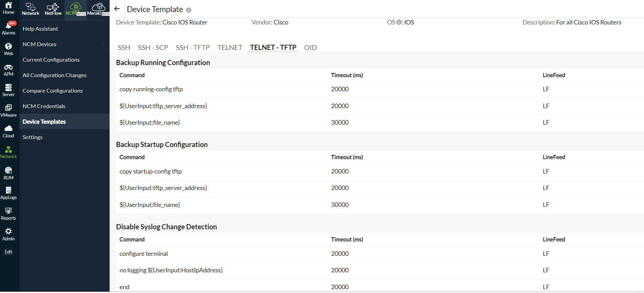Viewport: 644px width, 293px height.
Task: Click 'copy startup-config tftp' command
Action: coord(150,171)
